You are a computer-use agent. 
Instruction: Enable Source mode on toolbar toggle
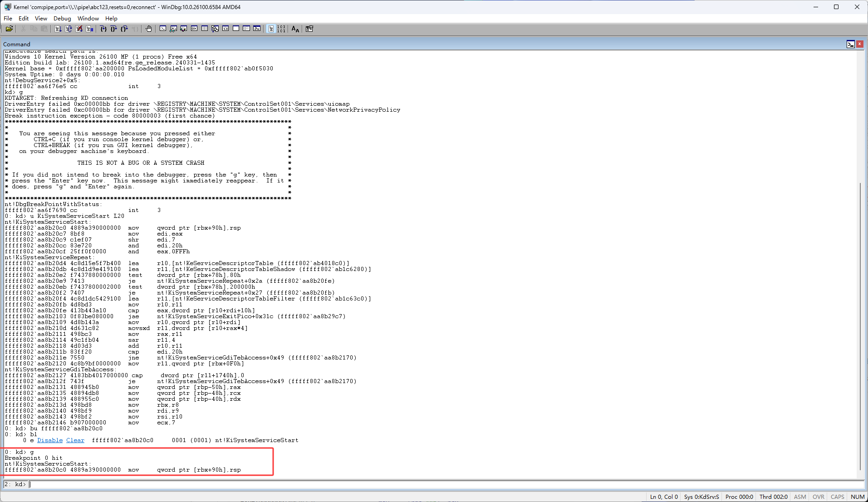[271, 29]
